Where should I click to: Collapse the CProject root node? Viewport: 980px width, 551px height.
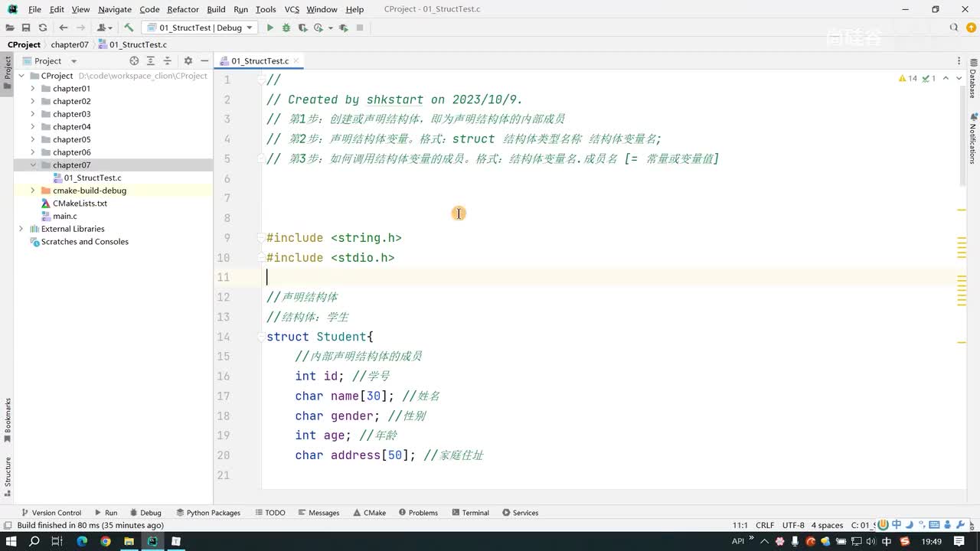[x=21, y=76]
